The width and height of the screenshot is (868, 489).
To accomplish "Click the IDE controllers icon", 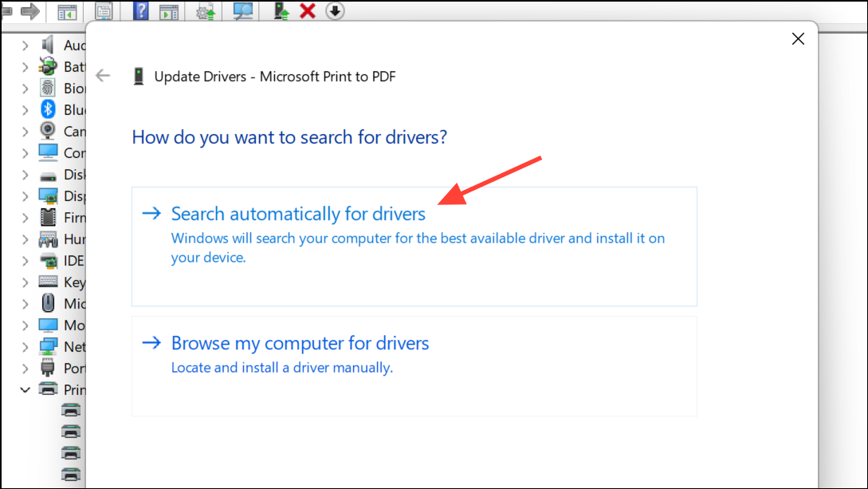I will coord(49,261).
